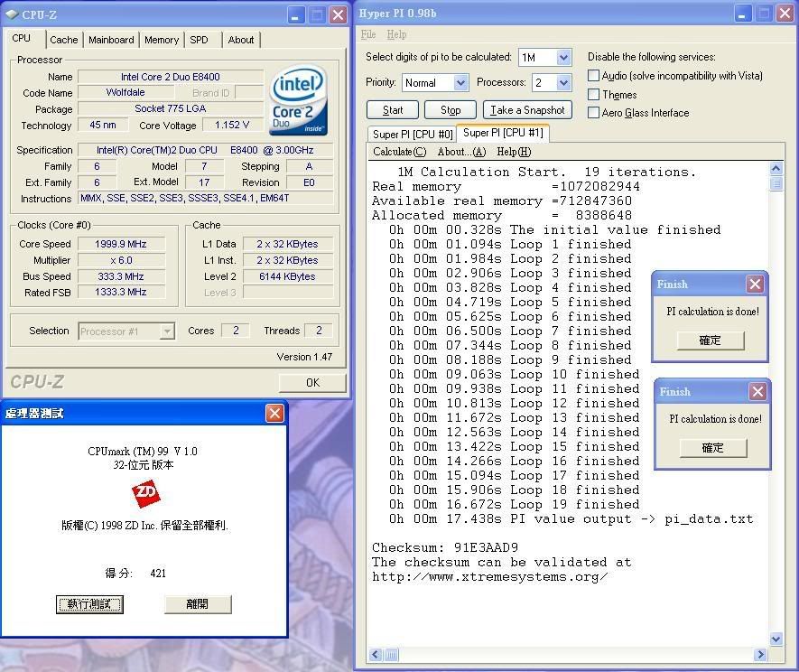This screenshot has width=799, height=672.
Task: Click the Core Voltage value 1.152 V
Action: (232, 125)
